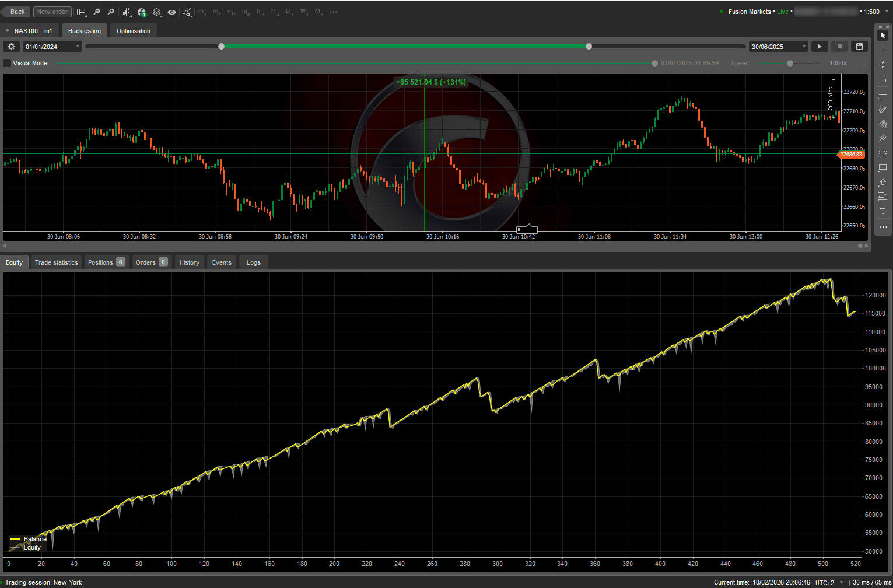Image resolution: width=893 pixels, height=588 pixels.
Task: Open backtesting settings with the gear icon
Action: 10,46
